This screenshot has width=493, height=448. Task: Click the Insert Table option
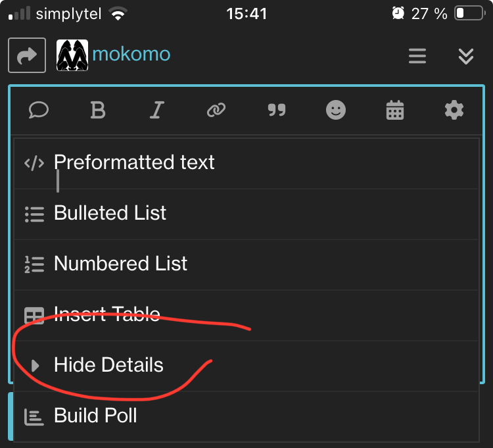coord(106,314)
